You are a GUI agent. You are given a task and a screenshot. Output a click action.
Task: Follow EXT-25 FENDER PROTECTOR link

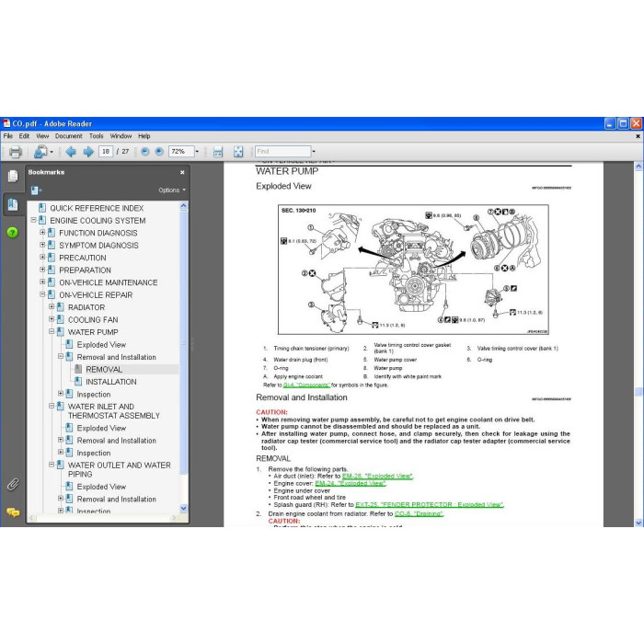(x=430, y=505)
